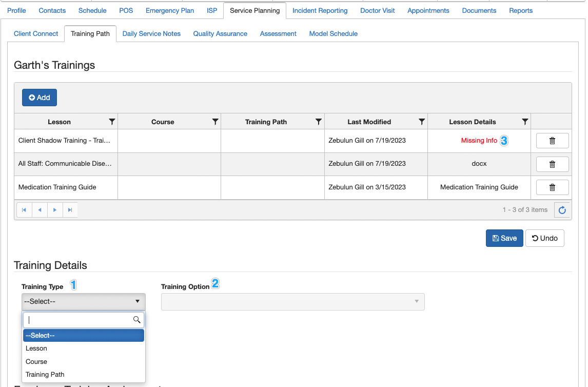
Task: Go to the last page of grid
Action: (x=70, y=210)
